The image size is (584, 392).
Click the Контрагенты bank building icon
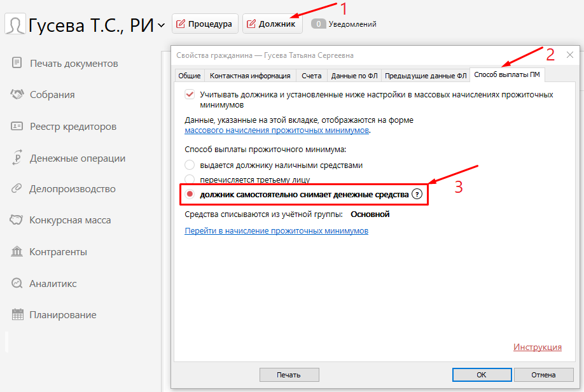[17, 252]
